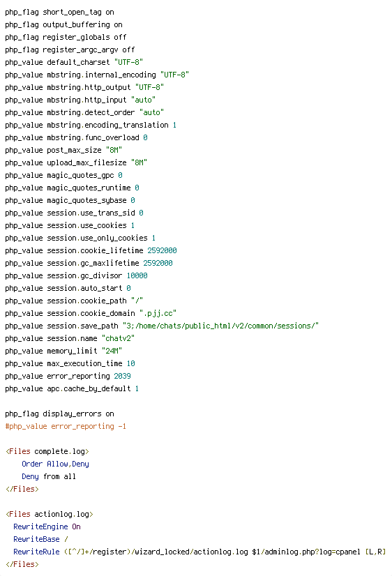Screen dimensions: 392x576
Task: Click the RewriteRule adminlog.php target
Action: [306, 552]
